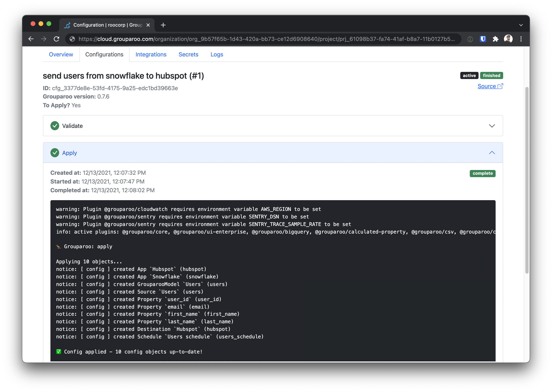Click the active status badge

coord(469,75)
